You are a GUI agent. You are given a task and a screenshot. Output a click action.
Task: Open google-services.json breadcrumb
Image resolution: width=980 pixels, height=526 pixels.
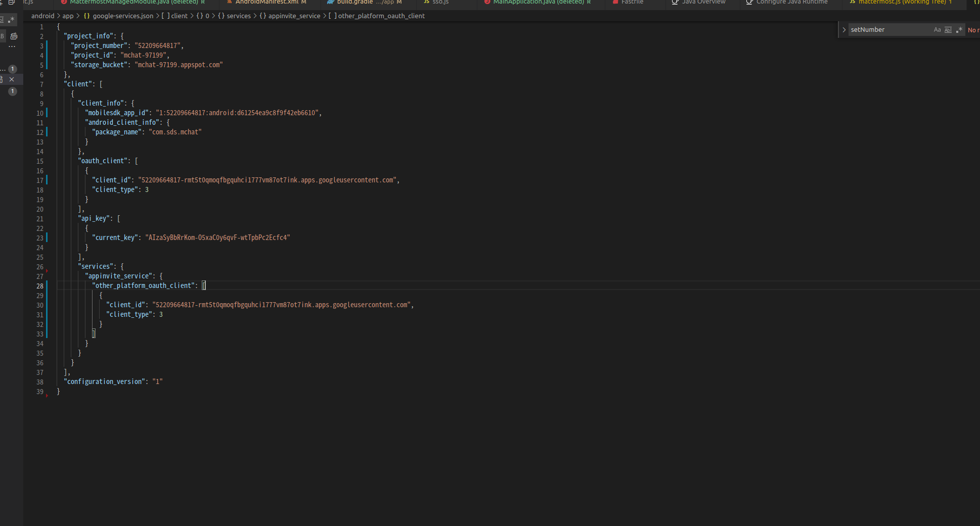click(x=123, y=16)
